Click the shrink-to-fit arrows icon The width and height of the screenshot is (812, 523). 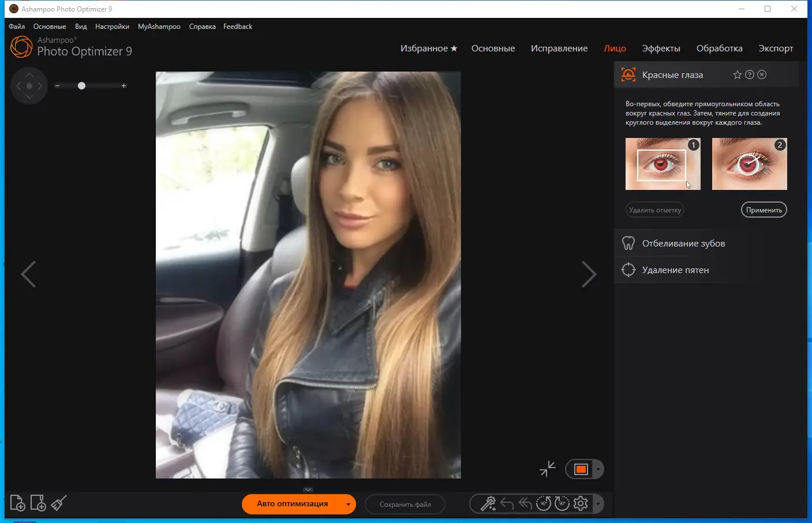coord(548,469)
